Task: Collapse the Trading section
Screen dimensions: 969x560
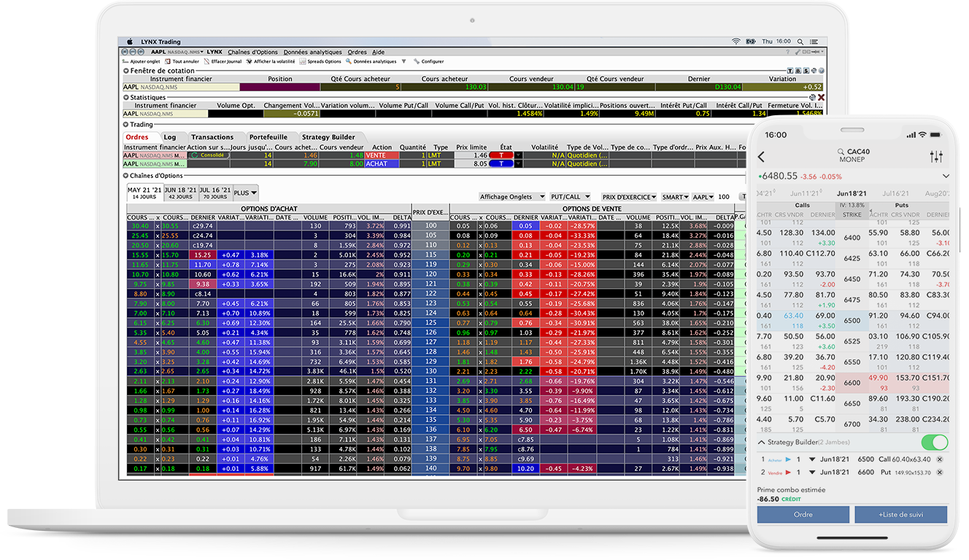Action: pyautogui.click(x=126, y=125)
